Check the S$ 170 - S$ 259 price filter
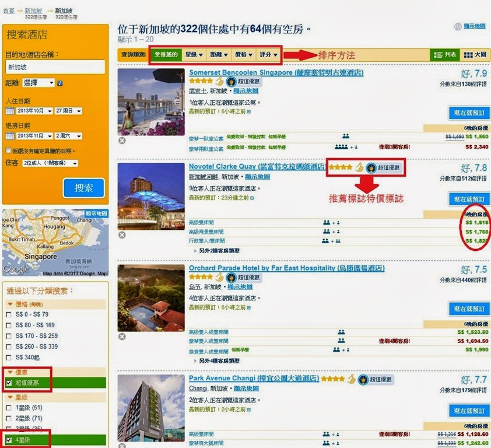Image resolution: width=491 pixels, height=448 pixels. (9, 336)
